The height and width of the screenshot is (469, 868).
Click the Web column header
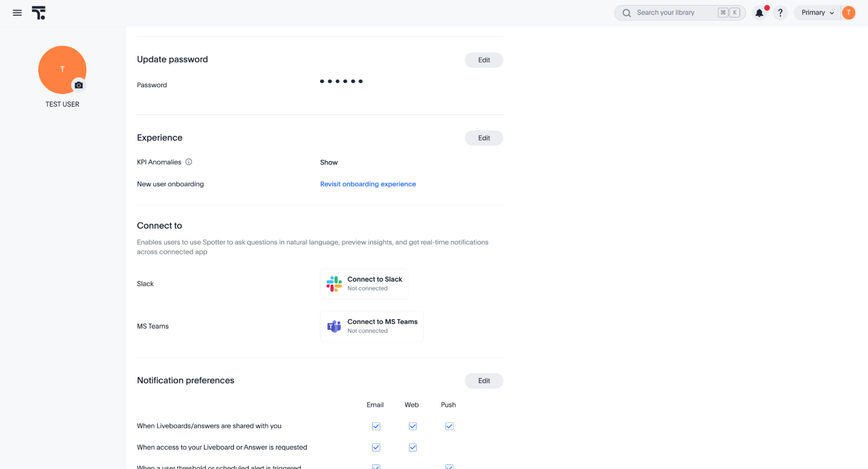(412, 405)
